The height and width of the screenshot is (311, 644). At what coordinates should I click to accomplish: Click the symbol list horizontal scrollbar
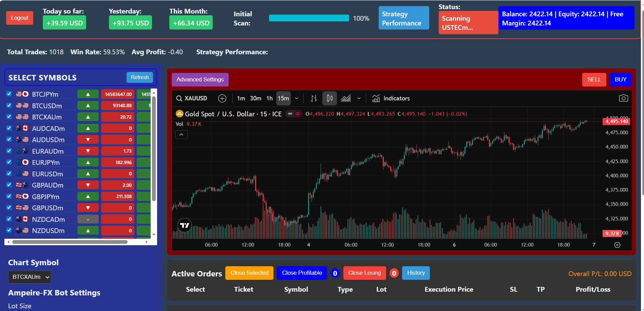pos(70,242)
